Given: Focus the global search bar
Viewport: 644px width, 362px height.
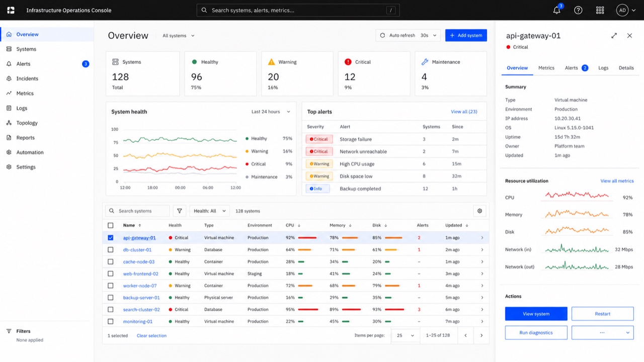Looking at the screenshot, I should tap(298, 10).
